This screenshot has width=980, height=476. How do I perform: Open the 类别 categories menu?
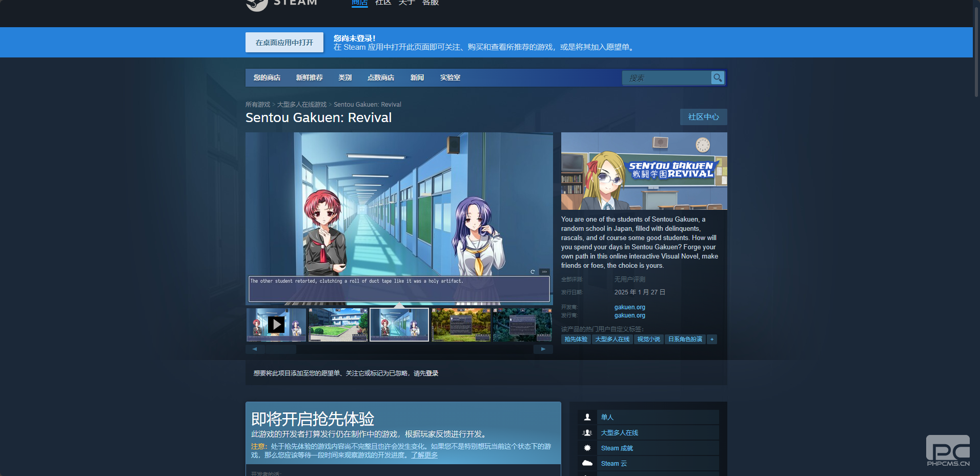point(345,77)
